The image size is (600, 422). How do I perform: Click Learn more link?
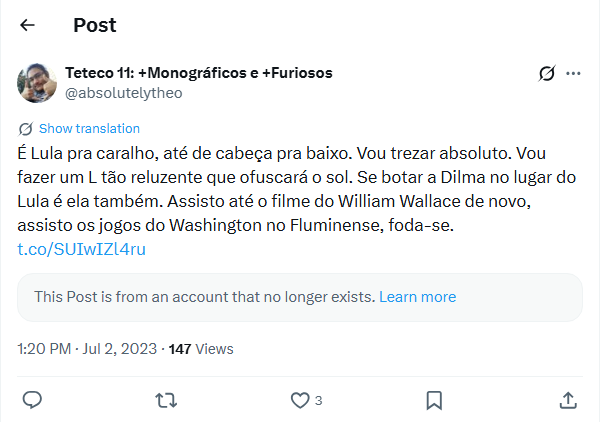[x=417, y=297]
